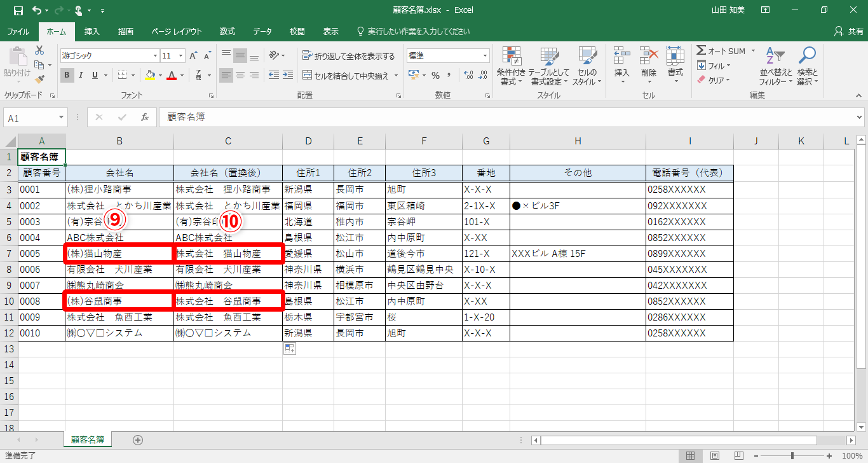Switch to the ページ レイアウト tab
868x463 pixels.
point(177,31)
